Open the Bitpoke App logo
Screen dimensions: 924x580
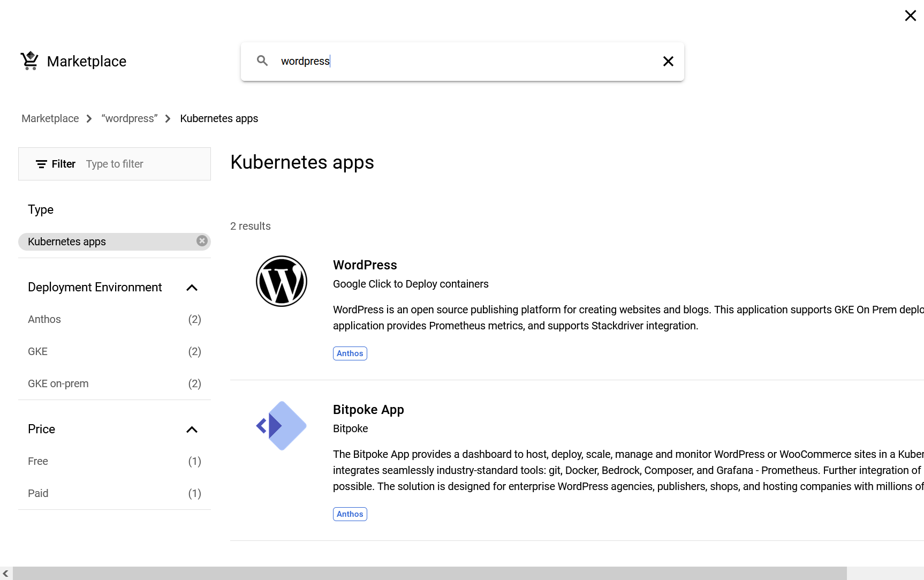tap(282, 426)
